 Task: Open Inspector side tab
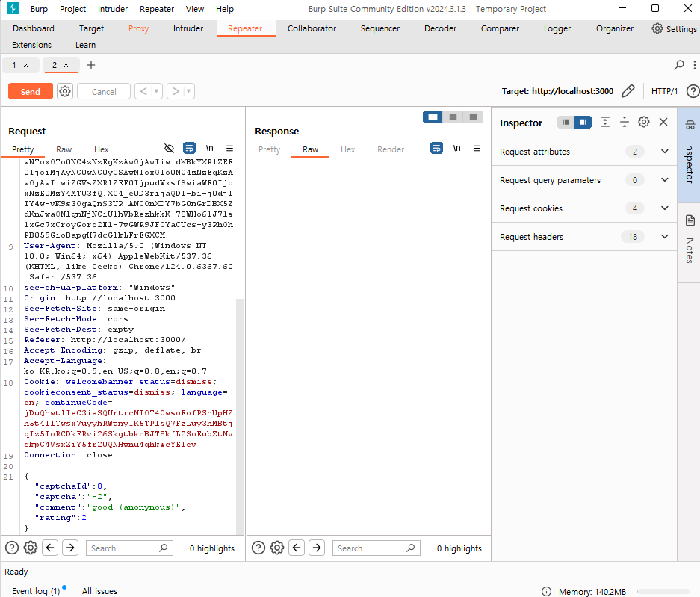[x=689, y=155]
